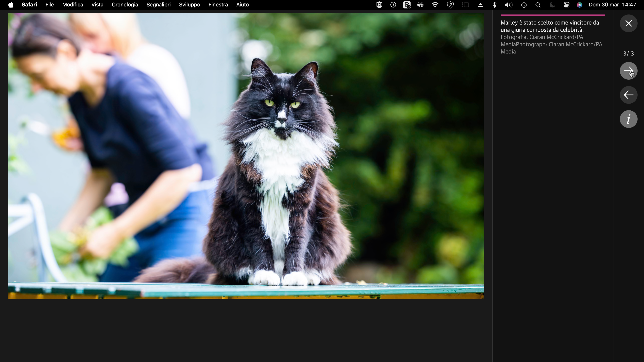Open Spotlight search
644x362 pixels.
[x=538, y=5]
